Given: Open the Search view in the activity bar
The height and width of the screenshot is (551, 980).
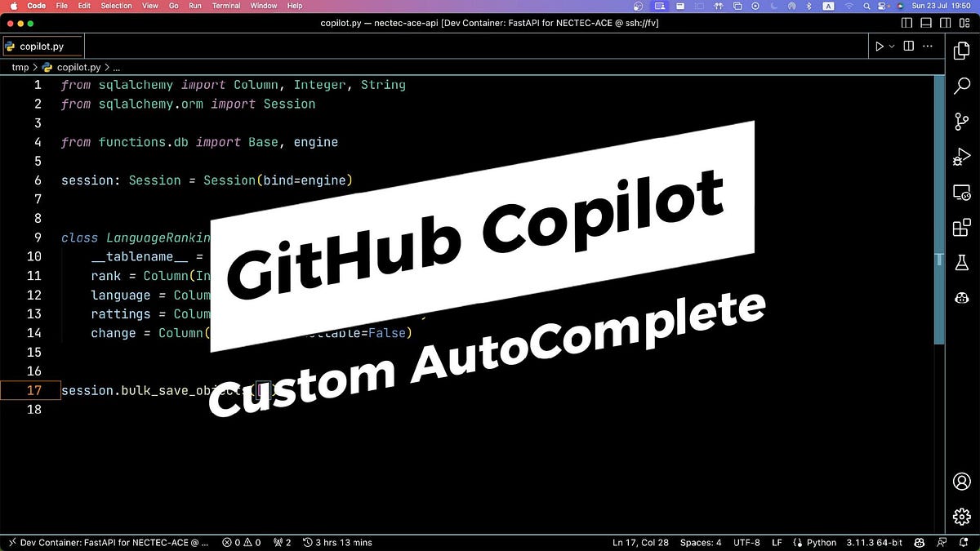Looking at the screenshot, I should click(961, 85).
